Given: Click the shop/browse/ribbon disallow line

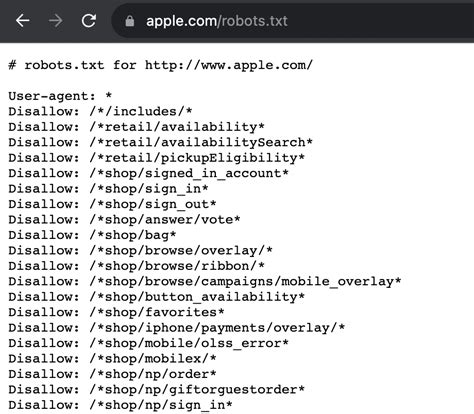Looking at the screenshot, I should click(x=136, y=266).
